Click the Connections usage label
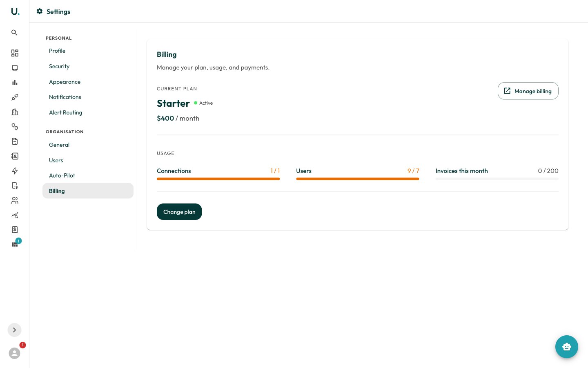Image resolution: width=588 pixels, height=368 pixels. tap(174, 171)
